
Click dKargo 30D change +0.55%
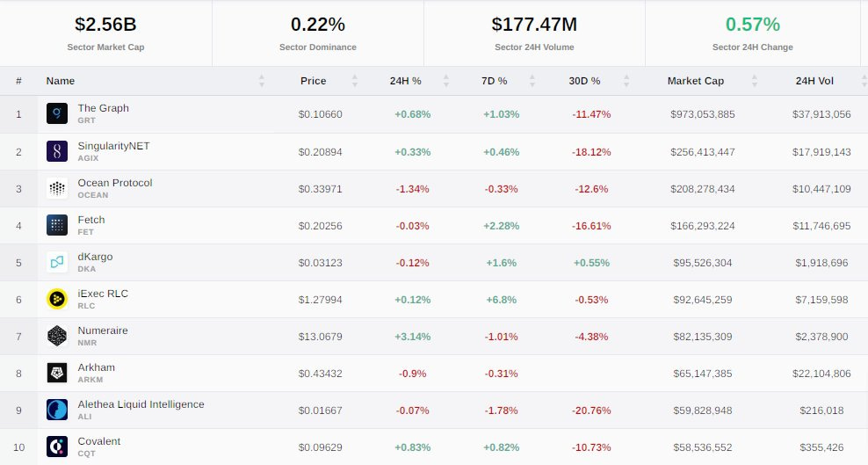point(591,263)
